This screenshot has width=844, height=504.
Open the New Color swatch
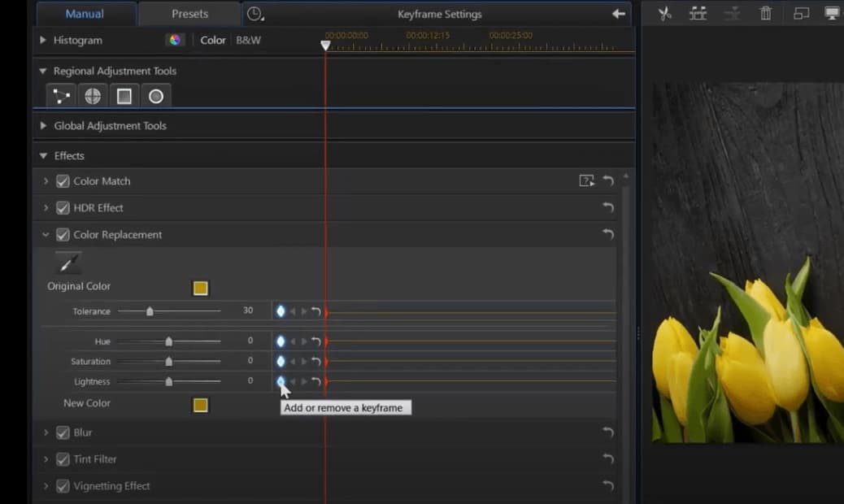201,405
